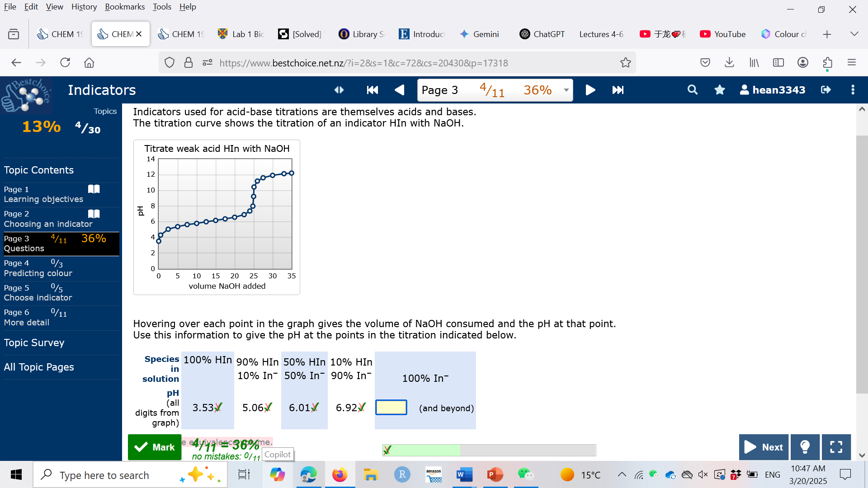The width and height of the screenshot is (868, 488).
Task: Open the Firefox application menu
Action: 851,62
